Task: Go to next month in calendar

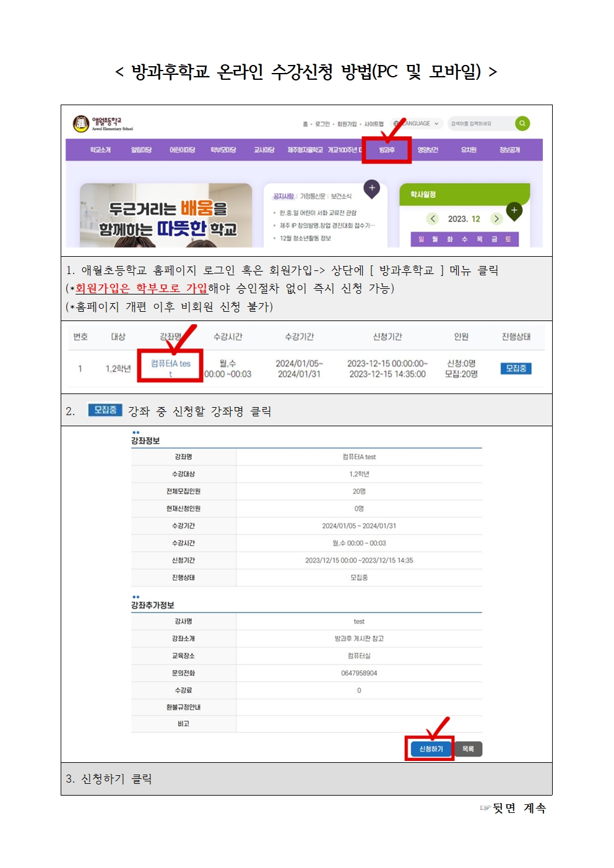Action: click(x=496, y=219)
